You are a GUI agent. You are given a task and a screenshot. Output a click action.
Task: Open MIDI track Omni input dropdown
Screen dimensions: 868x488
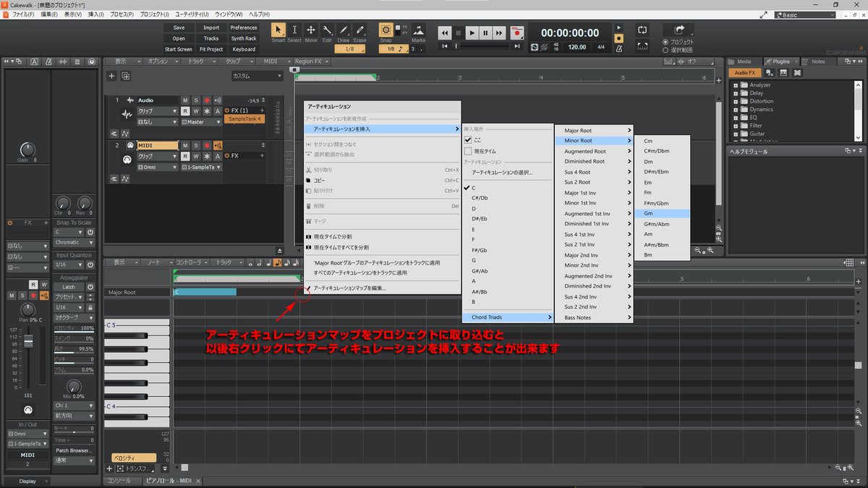click(x=157, y=167)
